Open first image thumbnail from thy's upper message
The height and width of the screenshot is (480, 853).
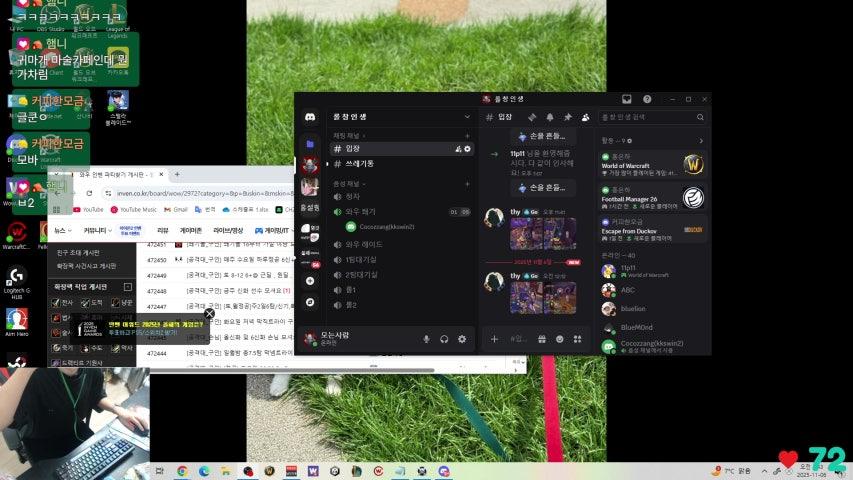coord(526,233)
